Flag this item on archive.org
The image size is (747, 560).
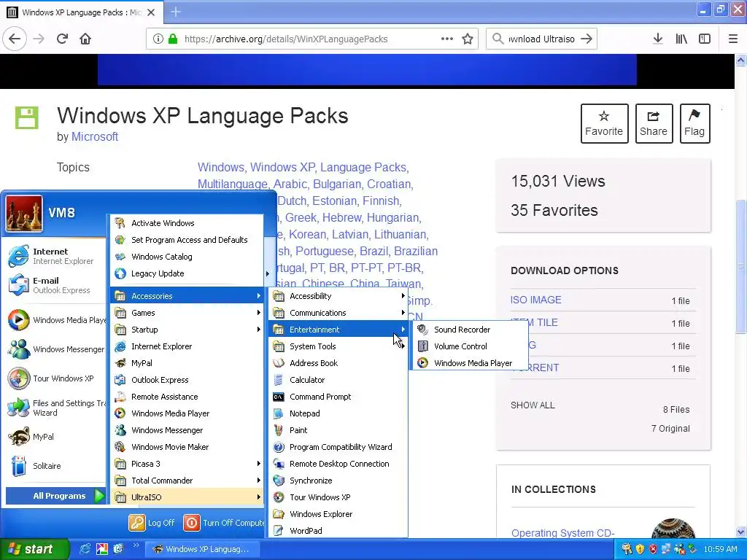pos(694,123)
